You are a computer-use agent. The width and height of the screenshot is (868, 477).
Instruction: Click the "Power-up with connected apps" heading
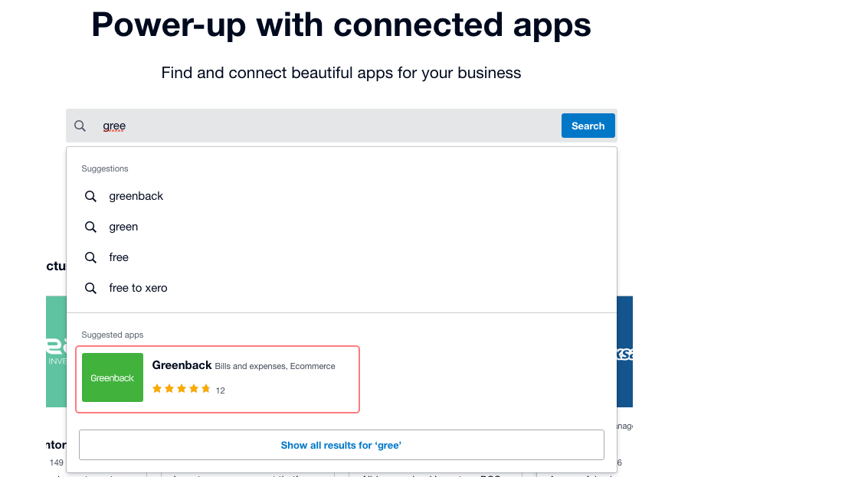341,25
